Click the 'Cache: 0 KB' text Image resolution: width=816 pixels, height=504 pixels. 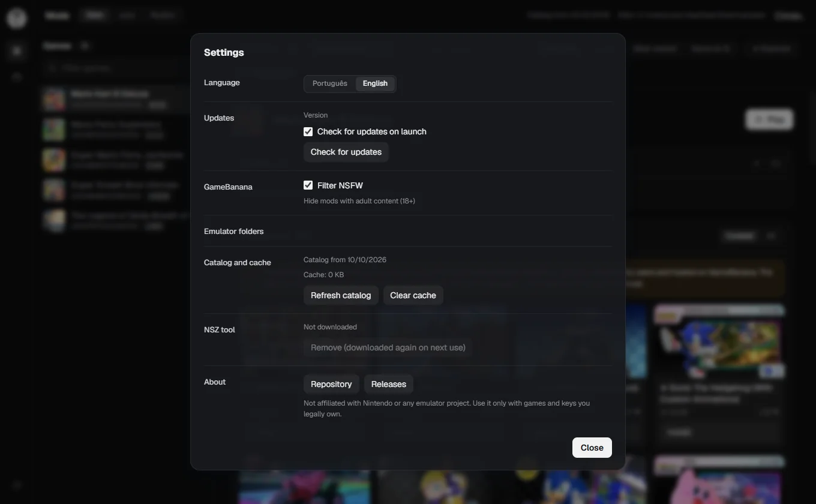(324, 275)
